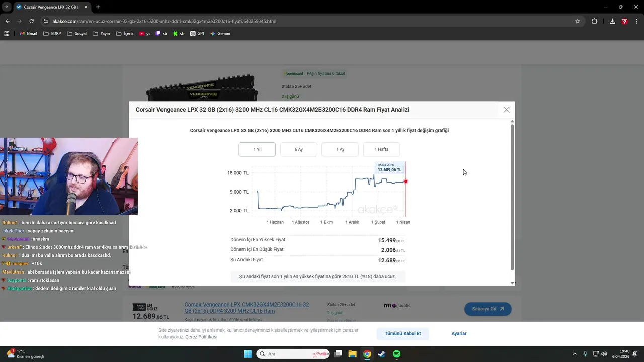The height and width of the screenshot is (362, 644).
Task: Reload the akakce page
Action: (31, 21)
